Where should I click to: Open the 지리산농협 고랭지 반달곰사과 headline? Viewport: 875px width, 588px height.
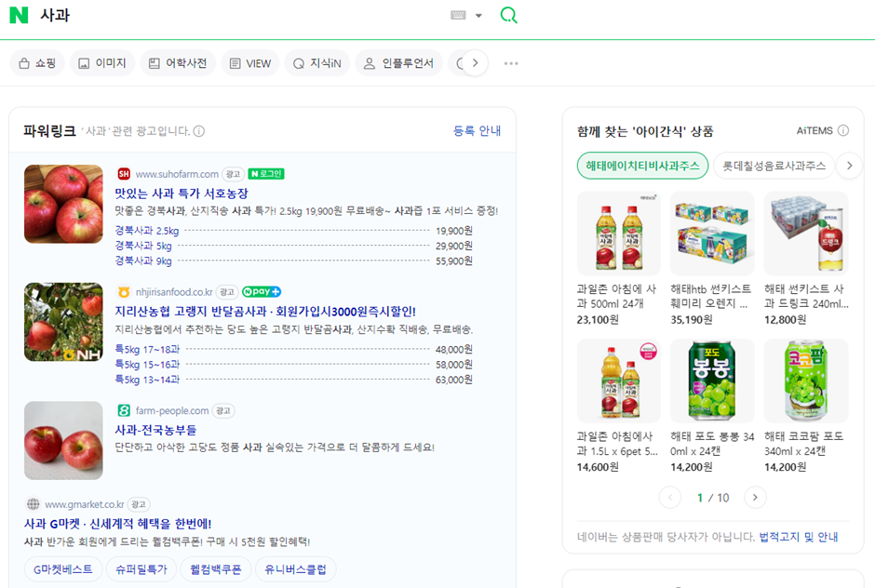point(265,312)
